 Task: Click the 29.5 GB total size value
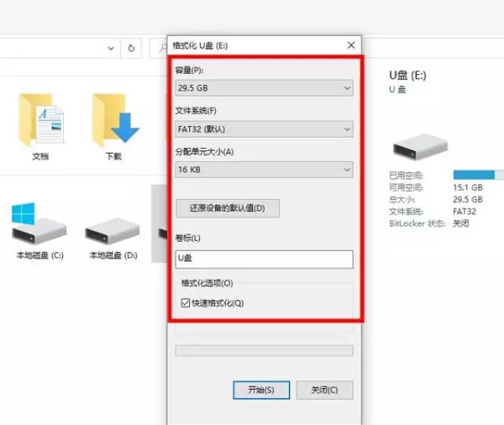(468, 200)
